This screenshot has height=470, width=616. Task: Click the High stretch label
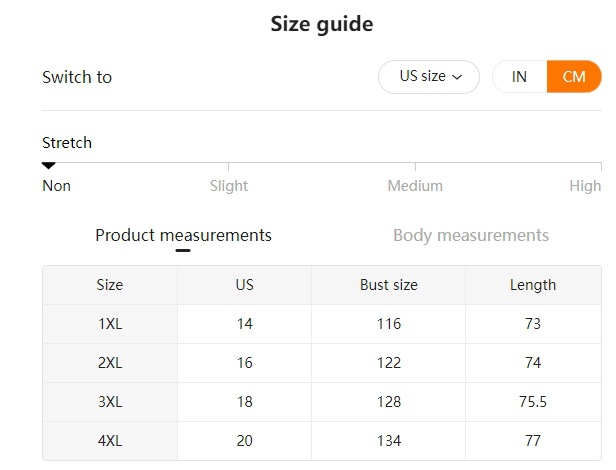pyautogui.click(x=585, y=185)
